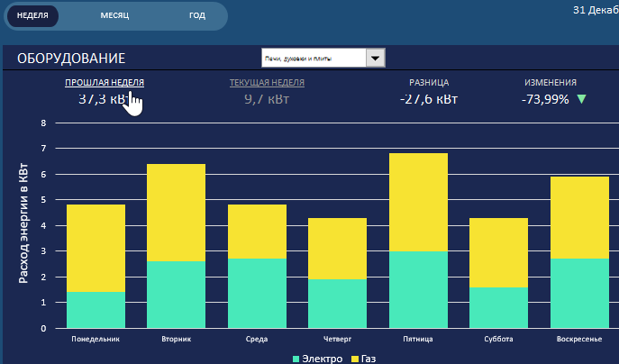Select the ТЕКУЩАЯ НЕДЕЛЯ link
The width and height of the screenshot is (619, 364).
[267, 82]
